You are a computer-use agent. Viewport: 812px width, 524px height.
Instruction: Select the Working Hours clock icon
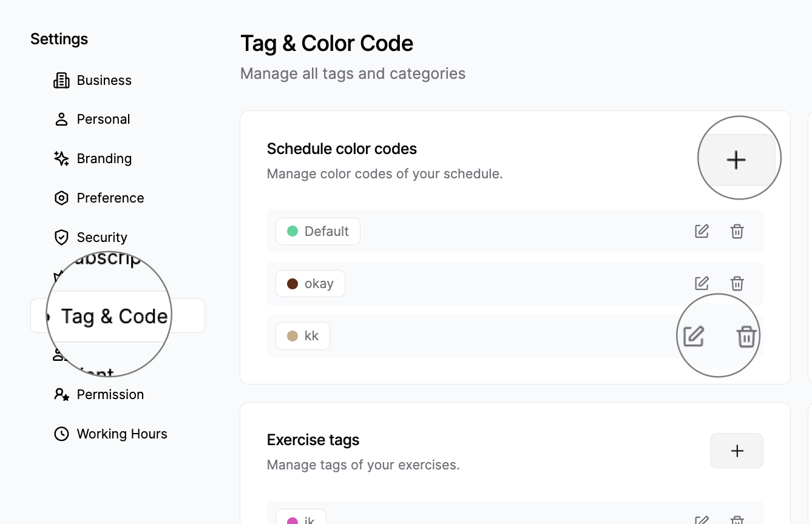61,434
